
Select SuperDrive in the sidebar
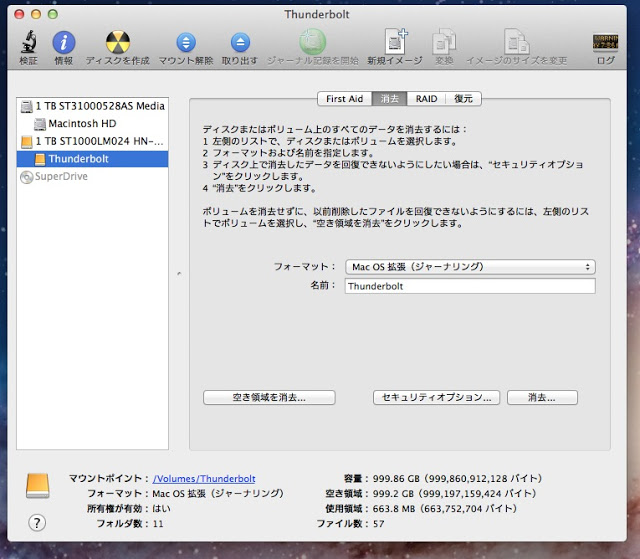93,176
